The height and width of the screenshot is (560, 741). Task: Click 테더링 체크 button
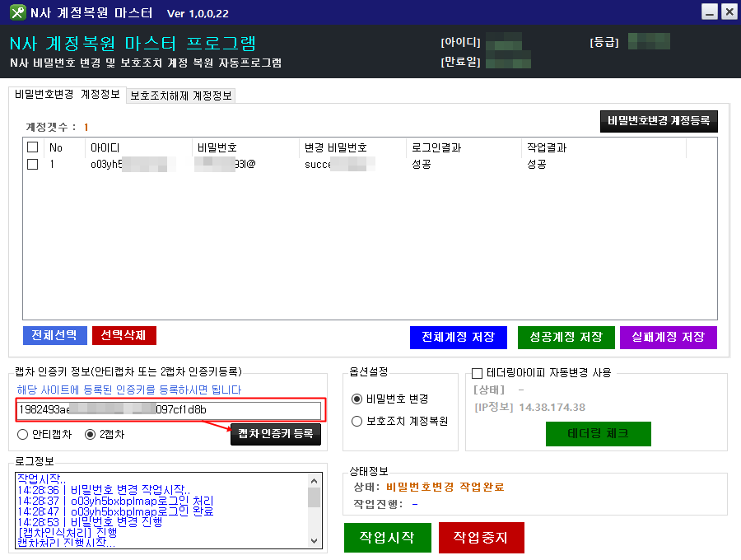point(599,434)
